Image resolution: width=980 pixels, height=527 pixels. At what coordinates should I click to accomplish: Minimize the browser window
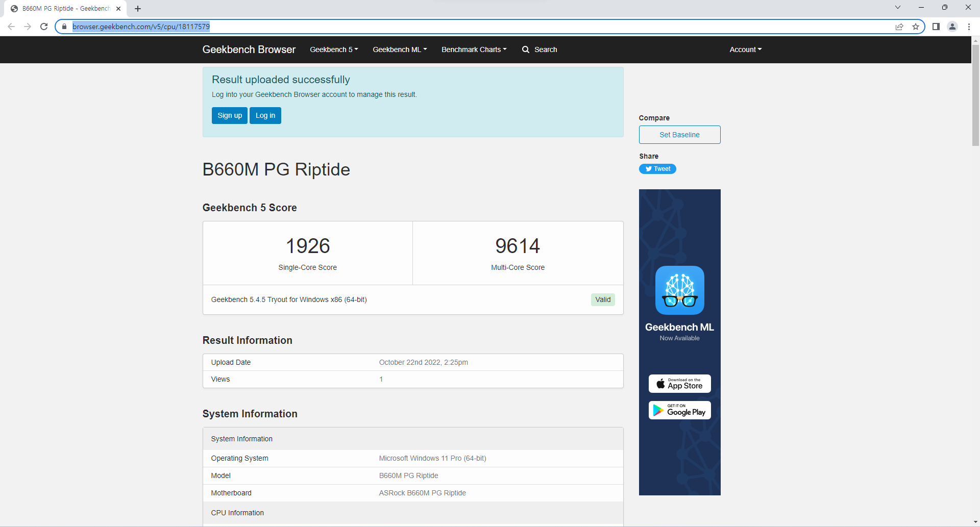921,7
